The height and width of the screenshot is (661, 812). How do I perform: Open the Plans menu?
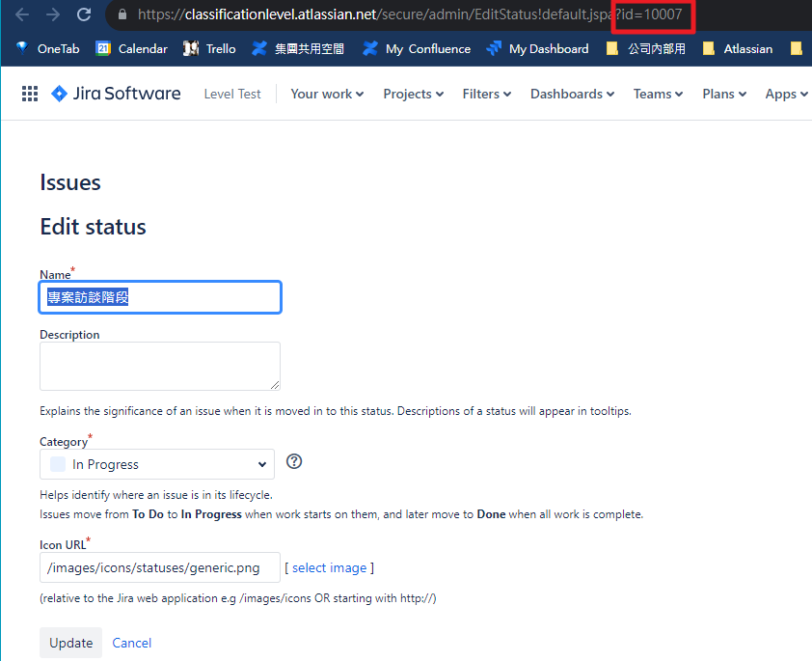point(724,94)
